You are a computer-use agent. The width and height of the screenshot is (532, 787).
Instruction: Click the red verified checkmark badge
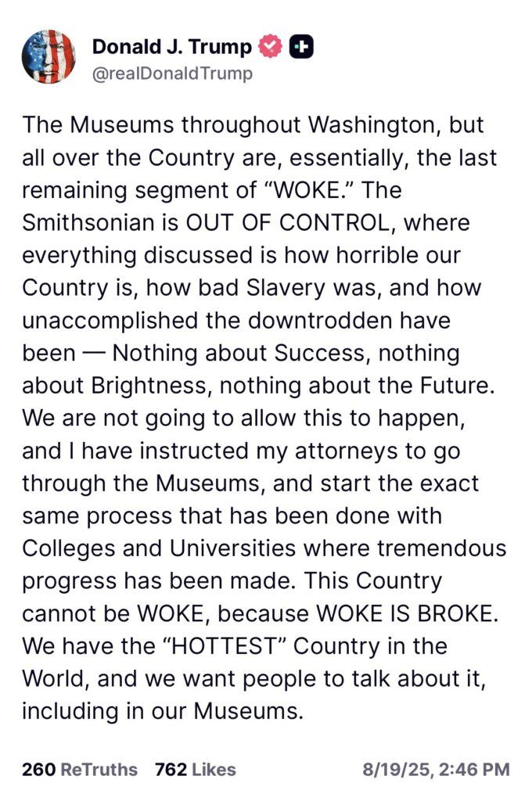[x=270, y=47]
